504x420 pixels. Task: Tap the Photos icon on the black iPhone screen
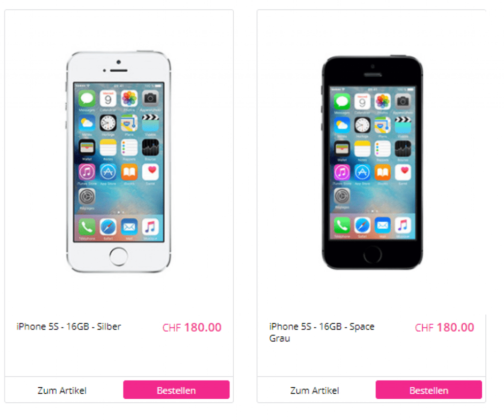click(x=382, y=101)
